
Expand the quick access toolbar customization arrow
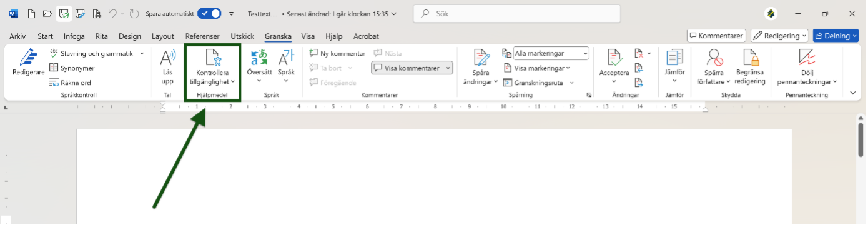(x=232, y=13)
